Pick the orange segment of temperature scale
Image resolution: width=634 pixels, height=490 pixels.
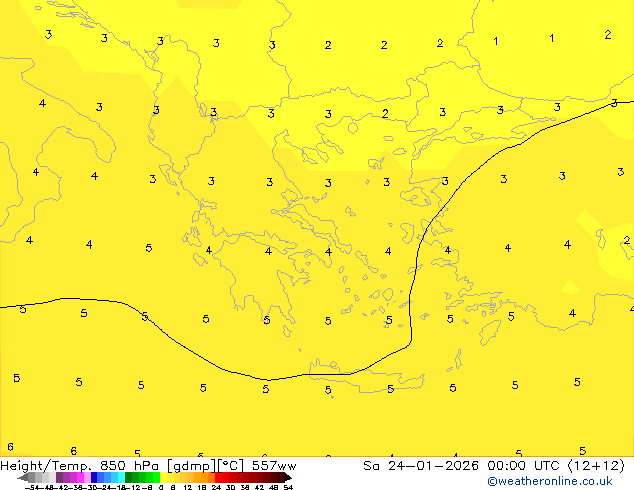[200, 477]
